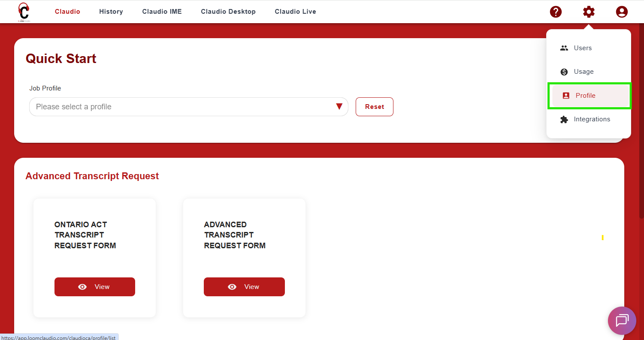
Task: Click the Integrations puzzle piece icon
Action: coord(564,120)
